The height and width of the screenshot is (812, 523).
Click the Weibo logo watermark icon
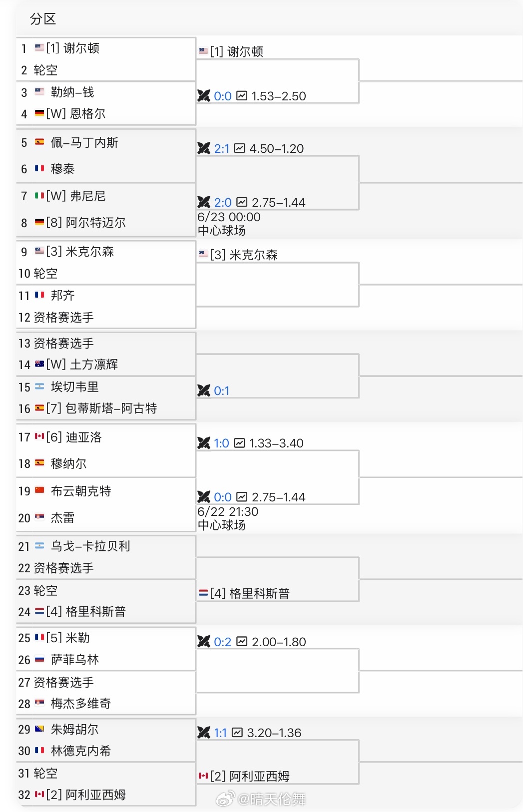click(224, 799)
